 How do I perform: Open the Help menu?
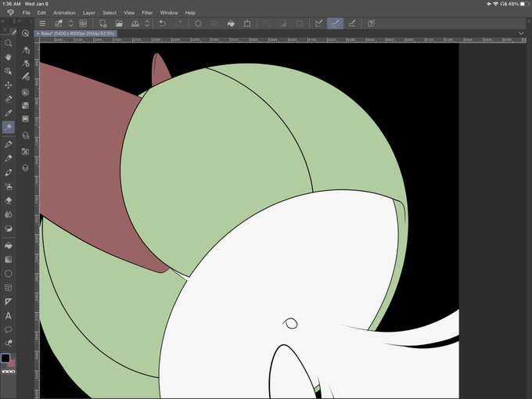click(x=190, y=13)
